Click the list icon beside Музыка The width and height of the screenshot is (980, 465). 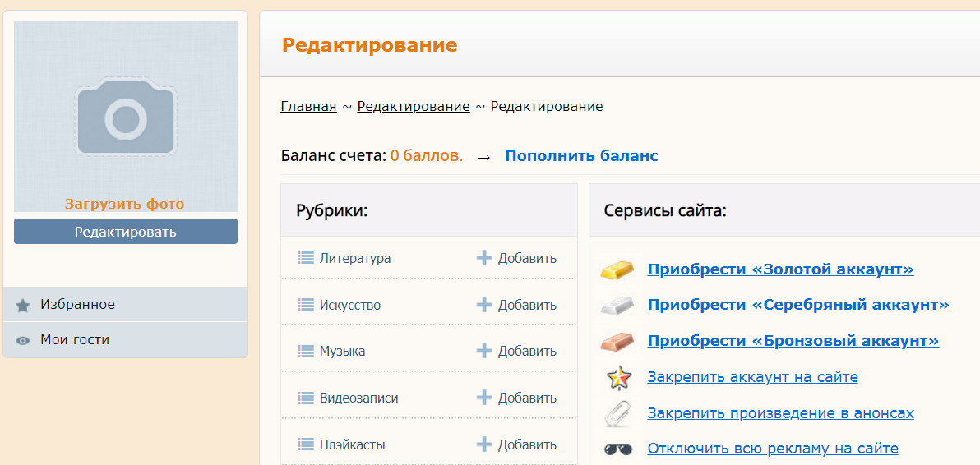pos(306,352)
